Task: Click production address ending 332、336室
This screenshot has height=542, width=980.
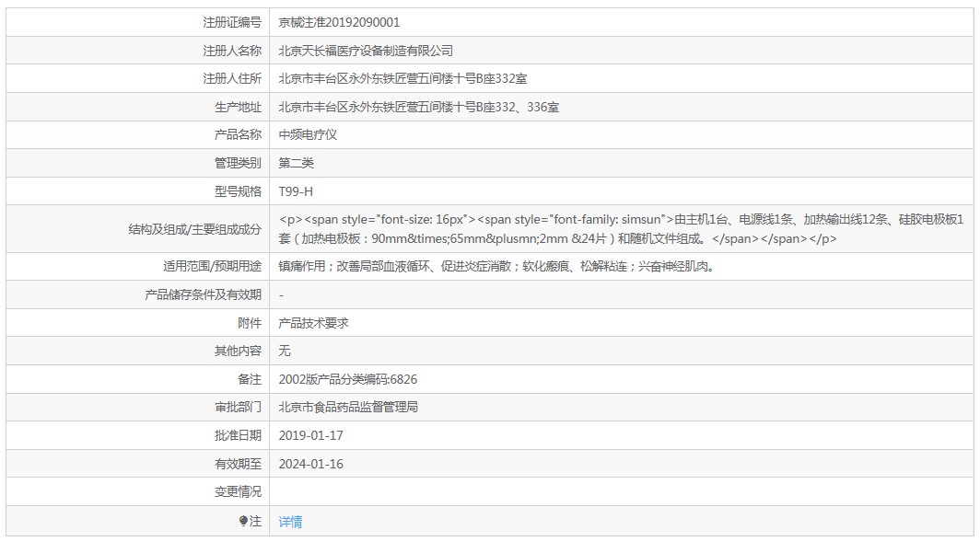Action: pyautogui.click(x=419, y=107)
